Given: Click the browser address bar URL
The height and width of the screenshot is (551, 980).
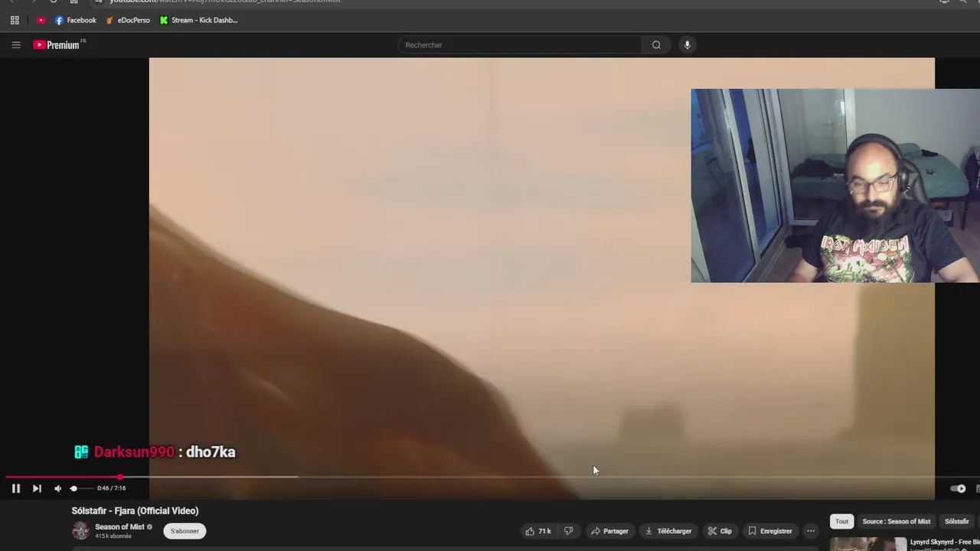Looking at the screenshot, I should click(225, 2).
